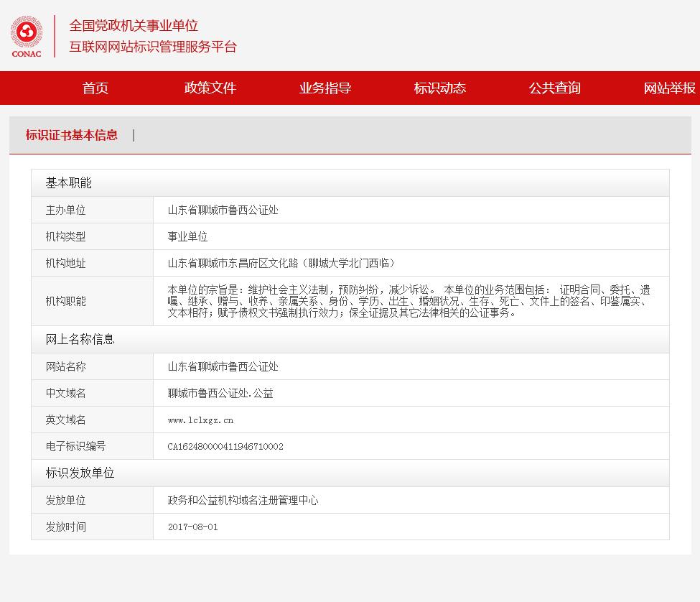Click the 网站名称 label cell
This screenshot has width=700, height=602.
click(x=93, y=366)
